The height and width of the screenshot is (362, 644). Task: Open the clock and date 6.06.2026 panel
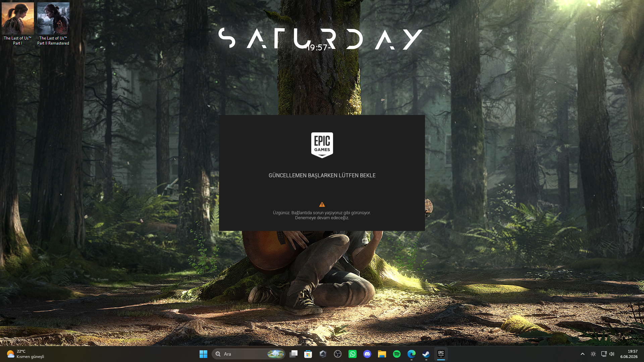pyautogui.click(x=629, y=354)
